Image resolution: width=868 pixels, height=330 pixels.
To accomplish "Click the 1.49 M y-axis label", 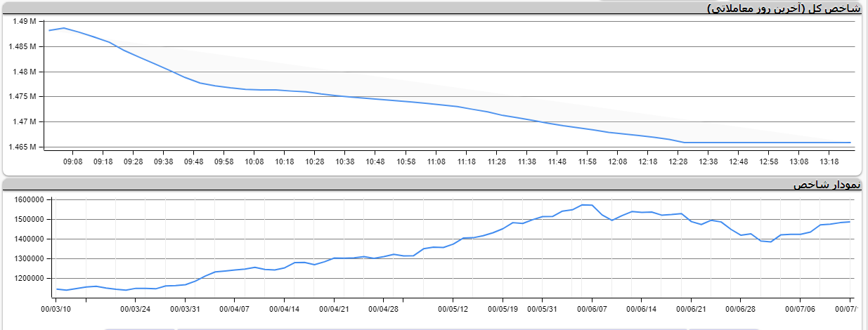I will tap(25, 22).
